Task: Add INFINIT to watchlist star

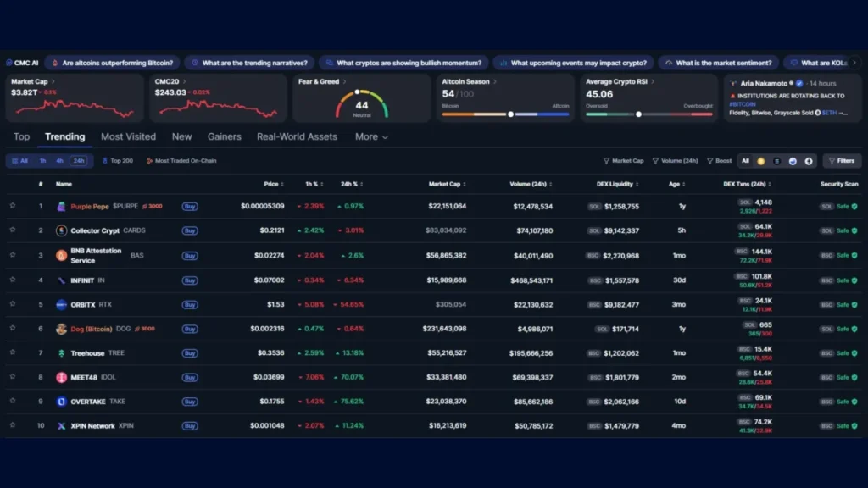Action: pyautogui.click(x=12, y=280)
